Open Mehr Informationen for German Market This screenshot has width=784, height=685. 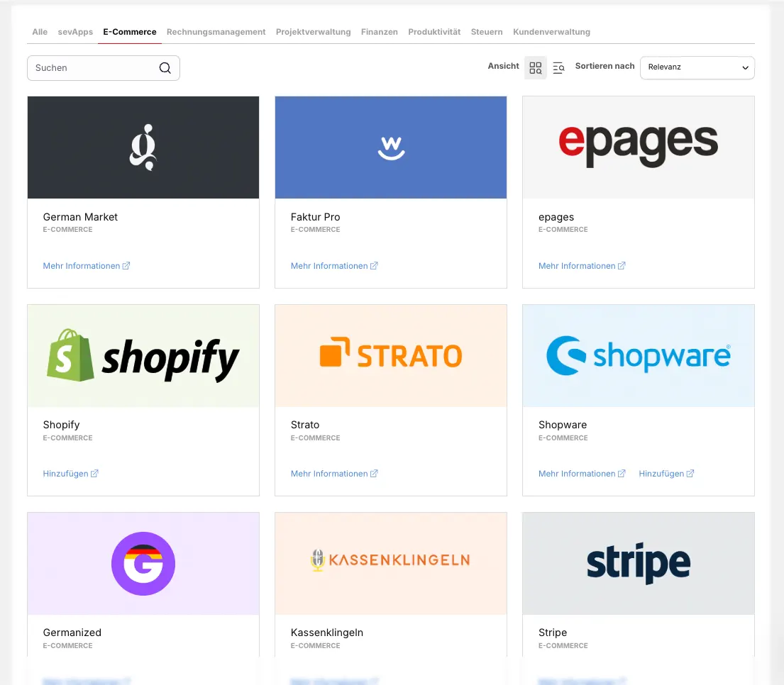tap(86, 266)
